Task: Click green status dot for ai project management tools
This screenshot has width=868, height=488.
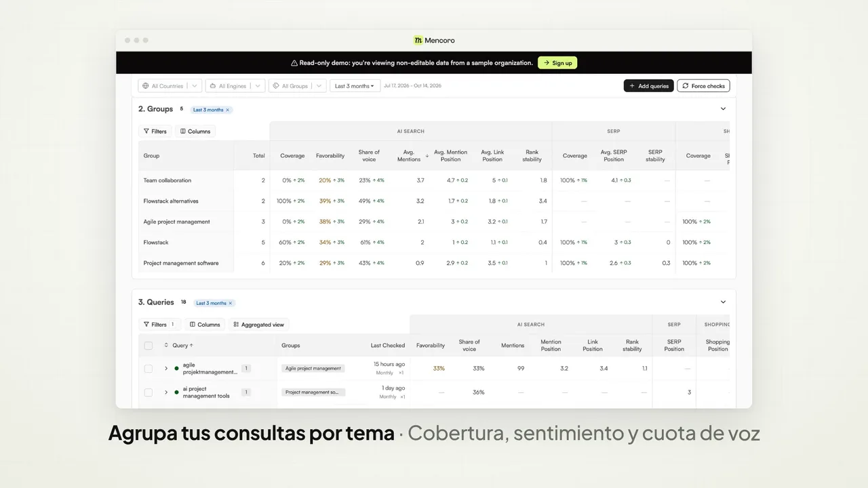Action: tap(177, 392)
